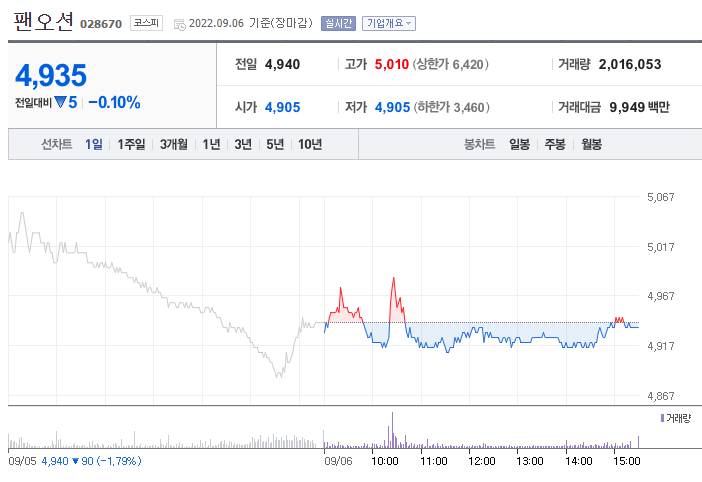Click the 실시간 real-time button

tap(338, 23)
